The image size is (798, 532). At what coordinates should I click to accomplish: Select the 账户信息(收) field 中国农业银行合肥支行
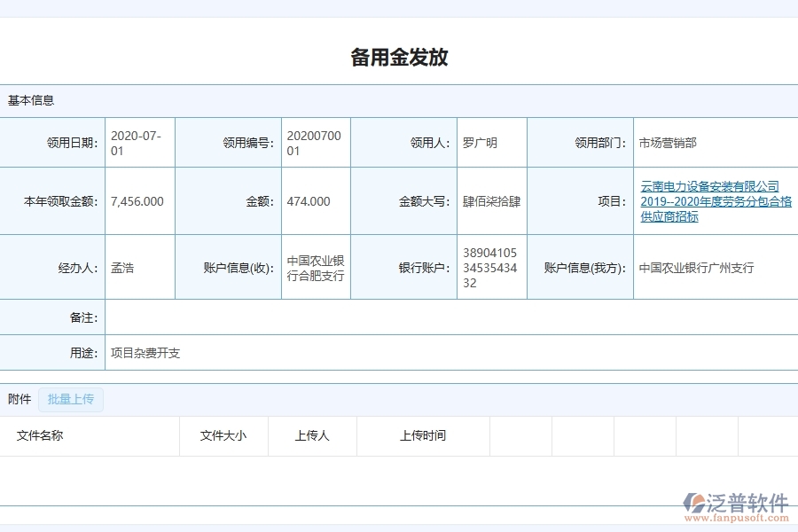click(x=313, y=266)
